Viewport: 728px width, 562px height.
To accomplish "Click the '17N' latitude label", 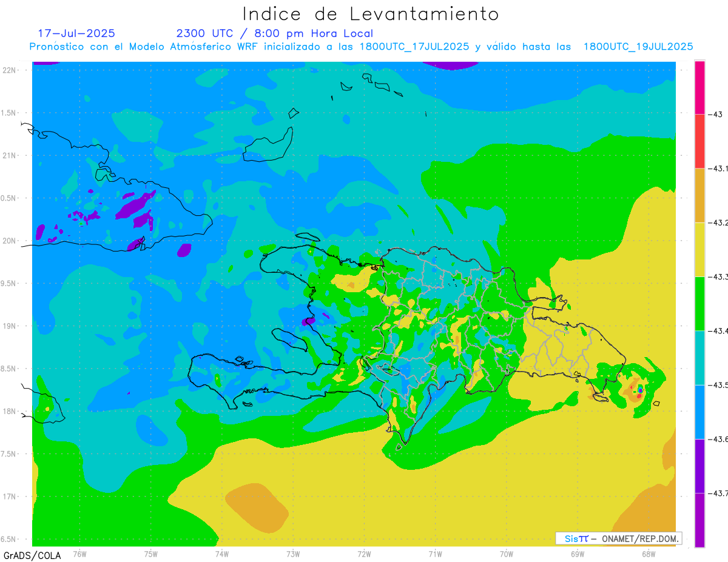I will [x=10, y=497].
